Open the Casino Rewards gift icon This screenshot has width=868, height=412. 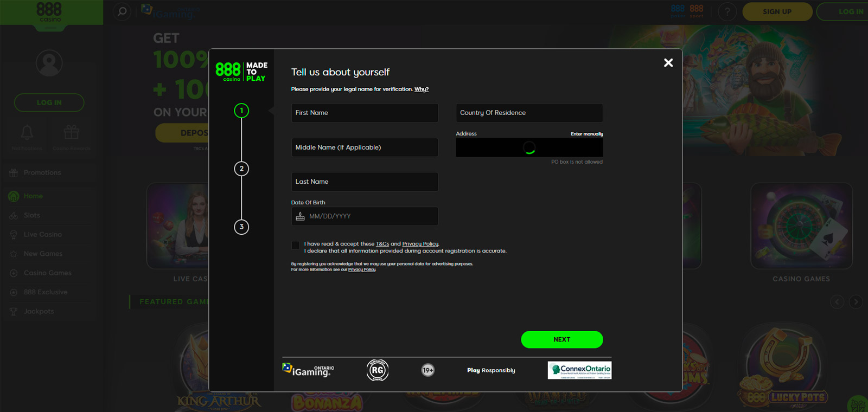point(72,132)
